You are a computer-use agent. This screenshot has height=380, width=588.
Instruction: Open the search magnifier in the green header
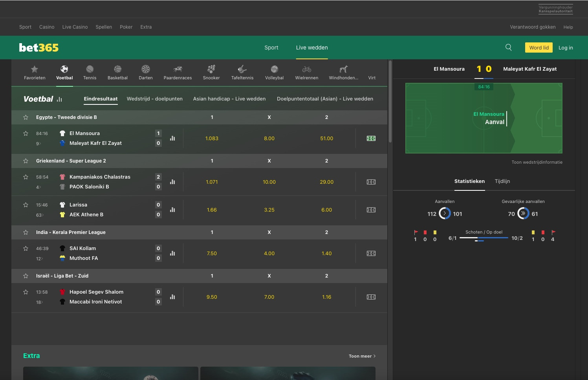point(508,47)
